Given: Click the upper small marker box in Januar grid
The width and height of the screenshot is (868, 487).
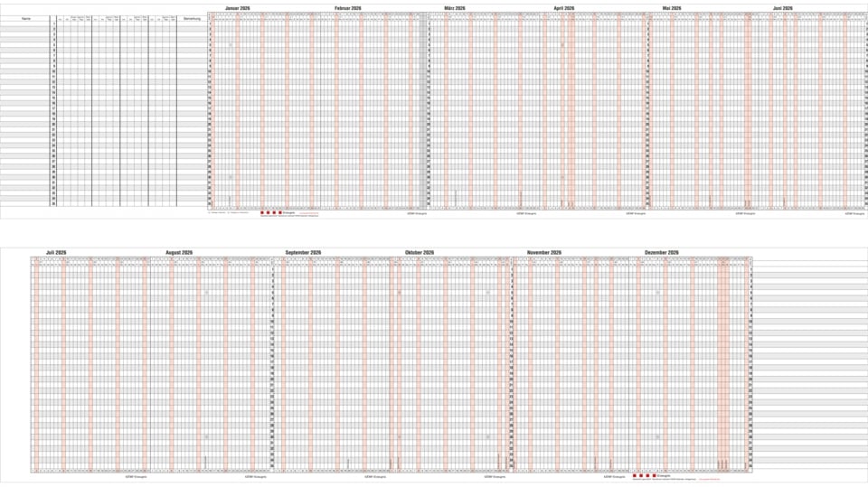Looking at the screenshot, I should click(231, 44).
